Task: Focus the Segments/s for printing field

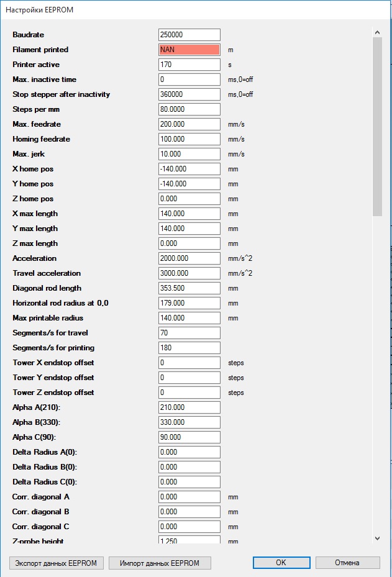Action: tap(189, 348)
